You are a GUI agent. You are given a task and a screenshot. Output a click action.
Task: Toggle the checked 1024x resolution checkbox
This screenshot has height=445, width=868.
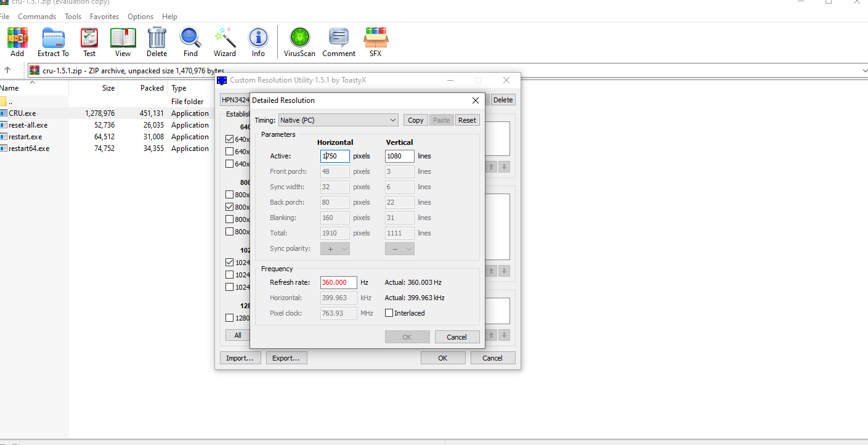pyautogui.click(x=230, y=263)
